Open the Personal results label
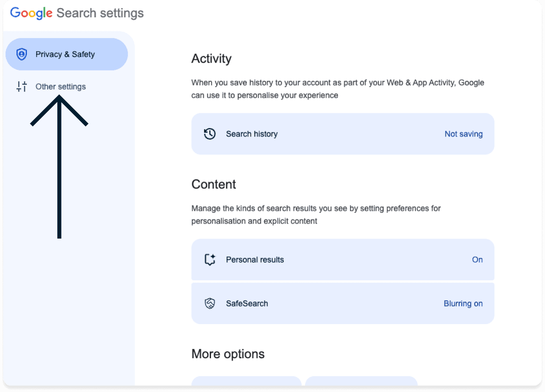The width and height of the screenshot is (545, 392). (x=255, y=259)
